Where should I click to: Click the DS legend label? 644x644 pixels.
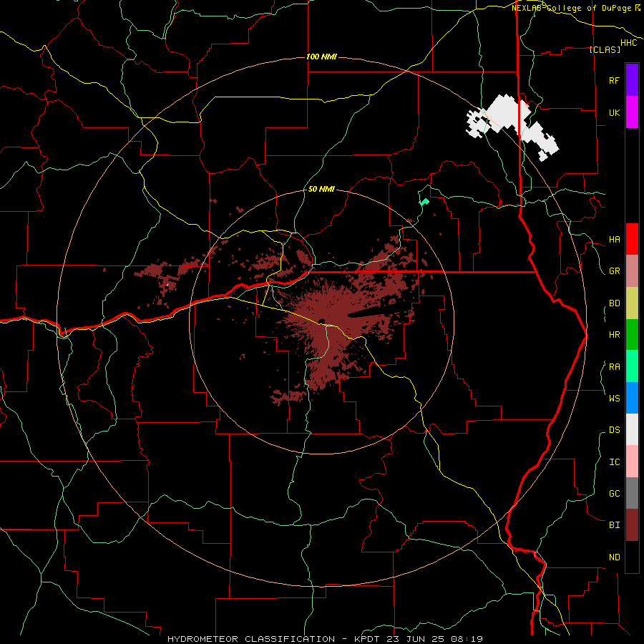[x=614, y=430]
